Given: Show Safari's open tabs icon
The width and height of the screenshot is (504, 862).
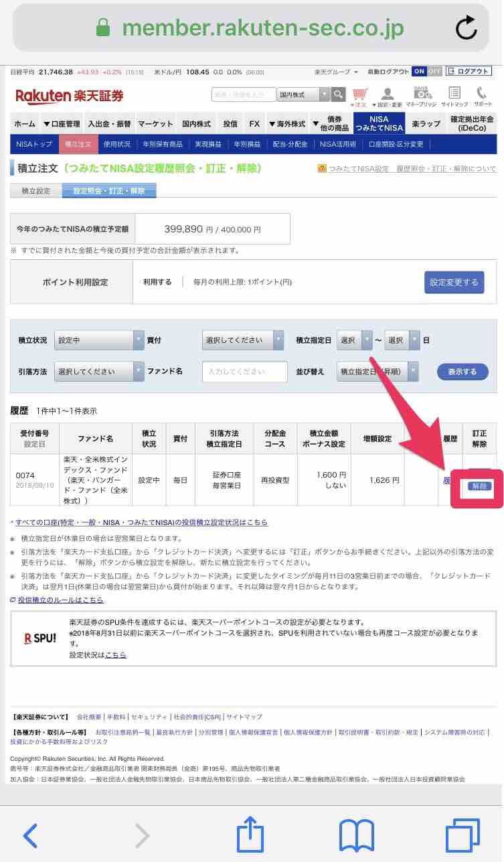Looking at the screenshot, I should tap(463, 835).
